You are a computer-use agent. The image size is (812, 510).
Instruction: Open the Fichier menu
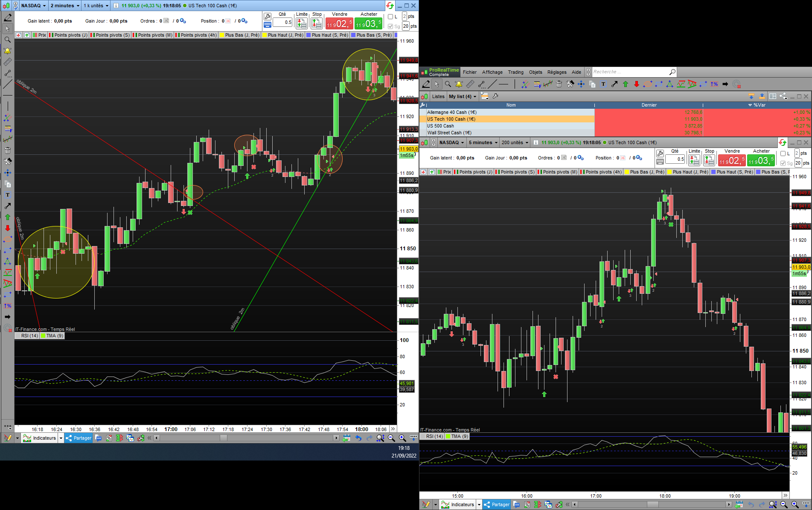point(470,72)
